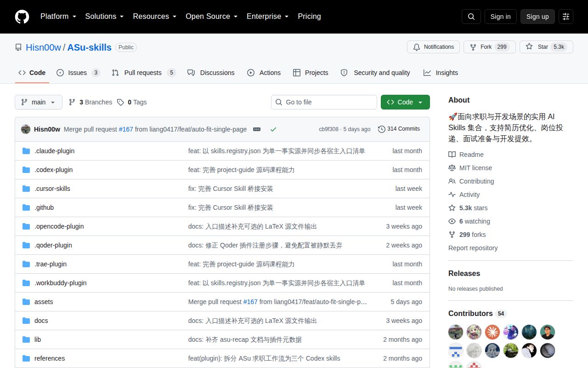Open the MIT license link
Viewport: 588px width, 368px height.
pos(470,168)
